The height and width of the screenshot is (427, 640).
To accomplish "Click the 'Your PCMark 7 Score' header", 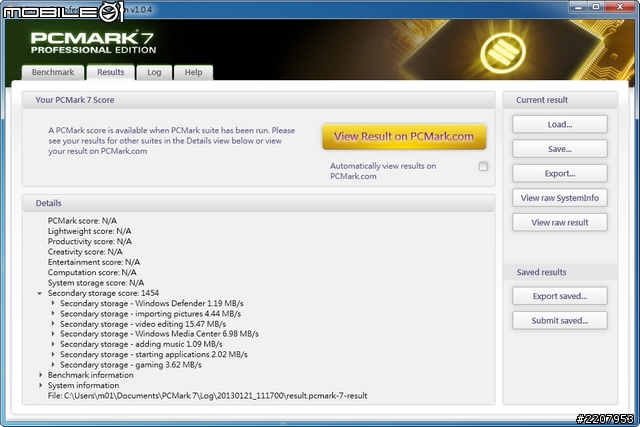I will click(258, 100).
